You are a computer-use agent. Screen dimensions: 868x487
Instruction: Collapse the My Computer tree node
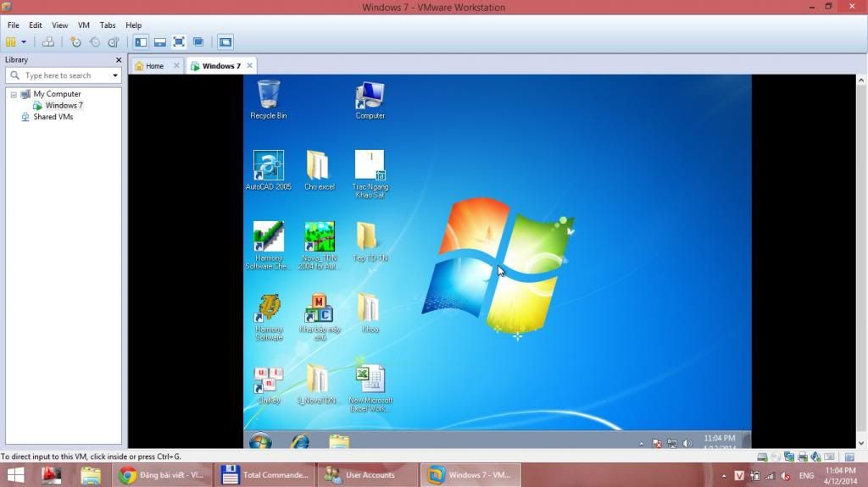click(14, 94)
